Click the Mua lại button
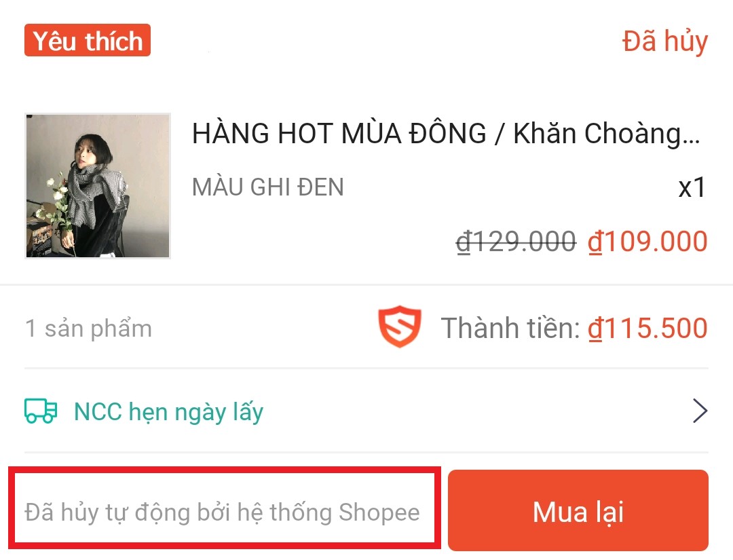The height and width of the screenshot is (560, 733). (x=578, y=510)
